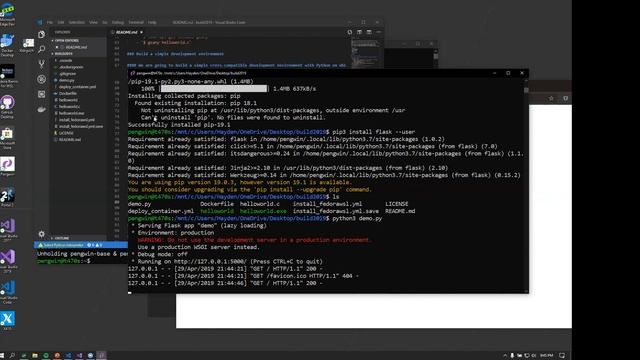The width and height of the screenshot is (640, 360).
Task: Click Select Python Interpreter in status bar
Action: (x=61, y=245)
